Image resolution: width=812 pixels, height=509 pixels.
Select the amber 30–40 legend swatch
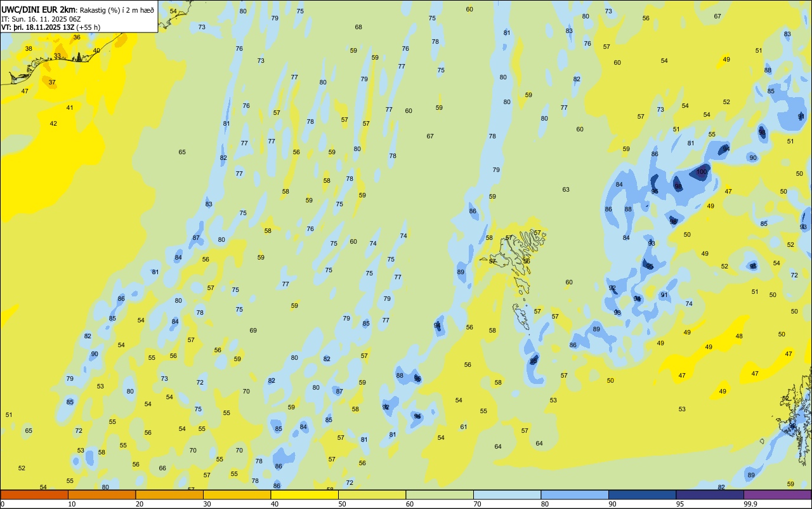click(x=237, y=494)
